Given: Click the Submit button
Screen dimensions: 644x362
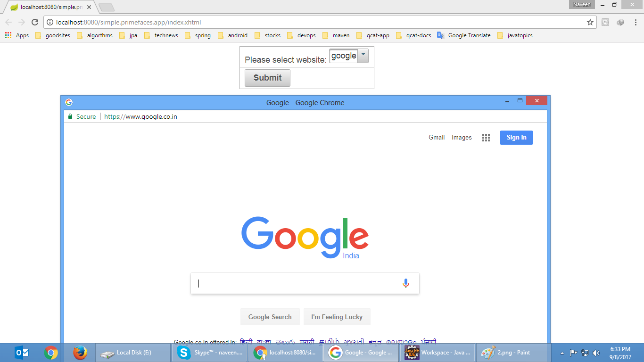Looking at the screenshot, I should 267,78.
